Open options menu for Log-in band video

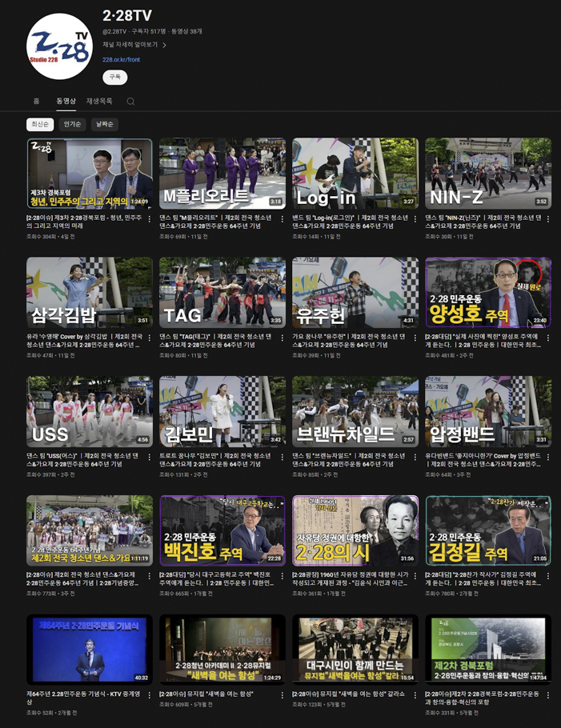point(415,218)
